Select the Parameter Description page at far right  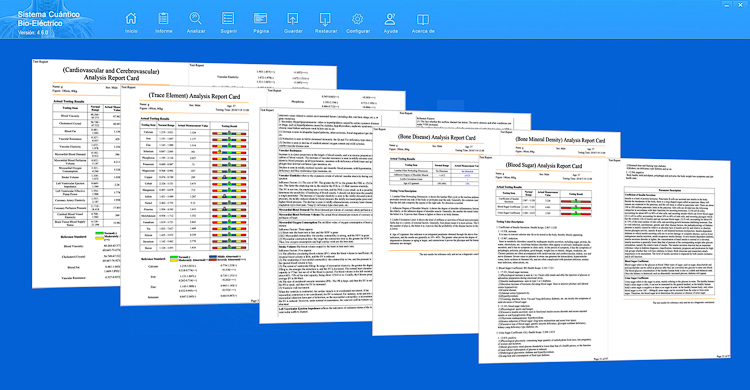(x=670, y=258)
